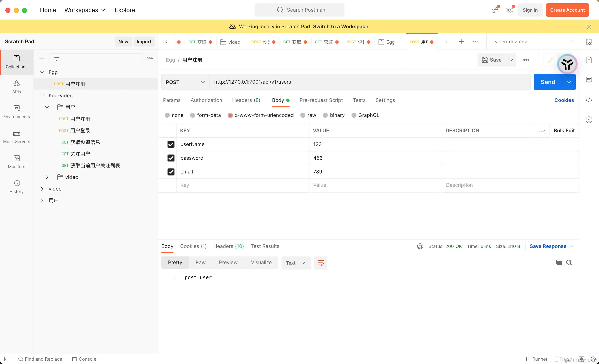Image resolution: width=599 pixels, height=364 pixels.
Task: Open the environment quick look icon
Action: point(589,42)
